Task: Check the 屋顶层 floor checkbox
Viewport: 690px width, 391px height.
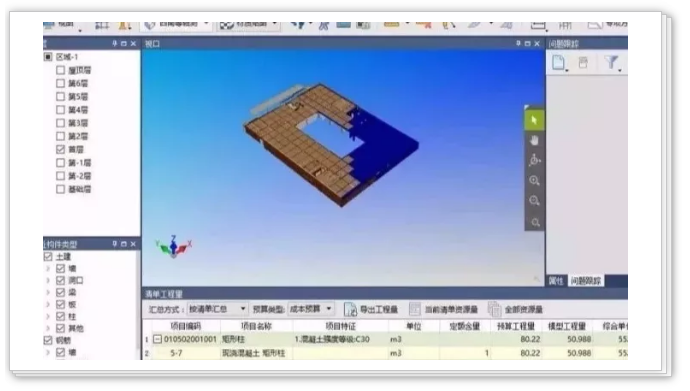Action: click(60, 70)
